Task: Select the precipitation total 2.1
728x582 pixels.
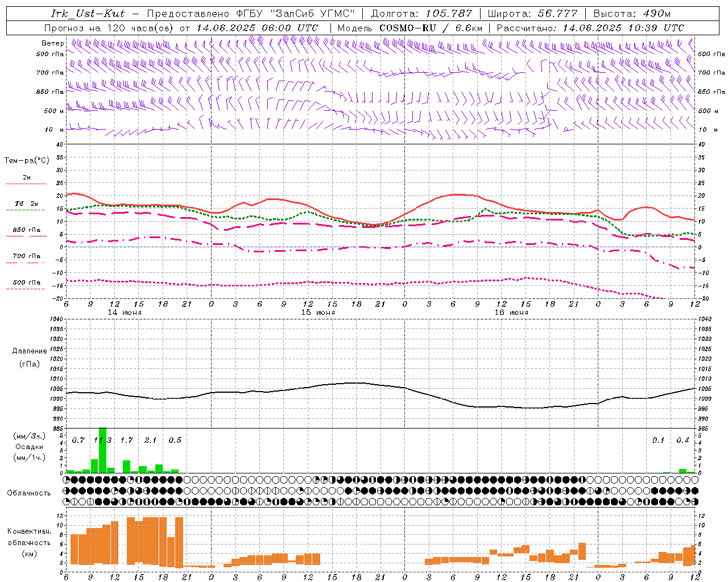Action: click(151, 440)
